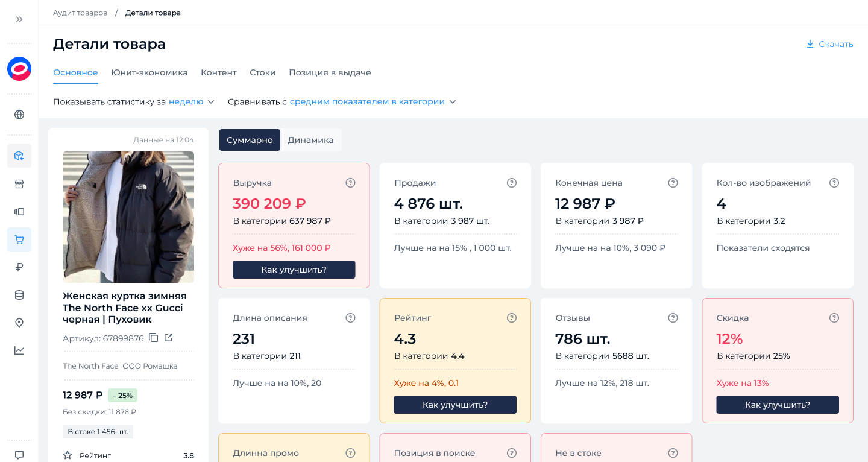
Task: Click the product title Женская куртка зимняя
Action: pos(124,308)
